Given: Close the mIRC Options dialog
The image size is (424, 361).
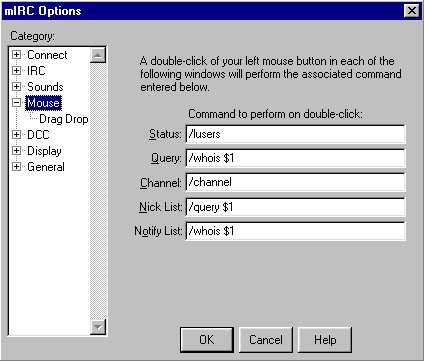Looking at the screenshot, I should pyautogui.click(x=412, y=11).
